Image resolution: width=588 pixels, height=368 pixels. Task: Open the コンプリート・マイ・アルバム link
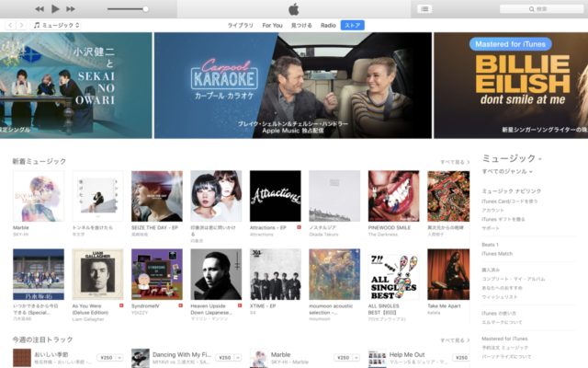tap(514, 279)
